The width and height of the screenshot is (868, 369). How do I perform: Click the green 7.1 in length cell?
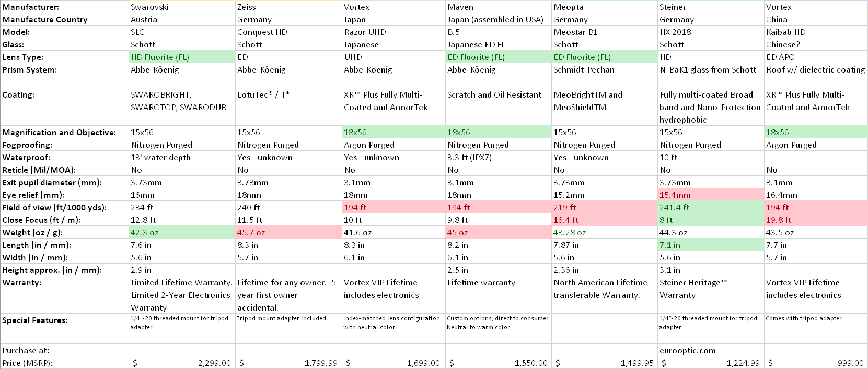(x=711, y=245)
